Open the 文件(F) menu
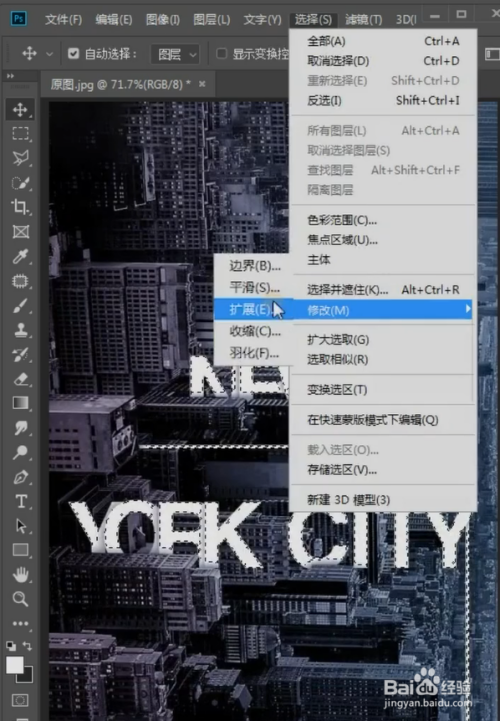This screenshot has width=500, height=721. (63, 19)
